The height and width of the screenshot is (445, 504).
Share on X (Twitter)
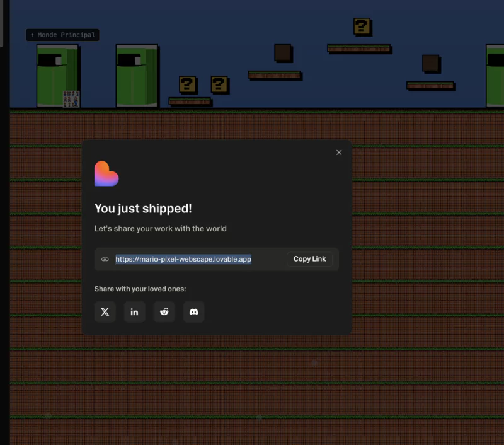point(105,311)
